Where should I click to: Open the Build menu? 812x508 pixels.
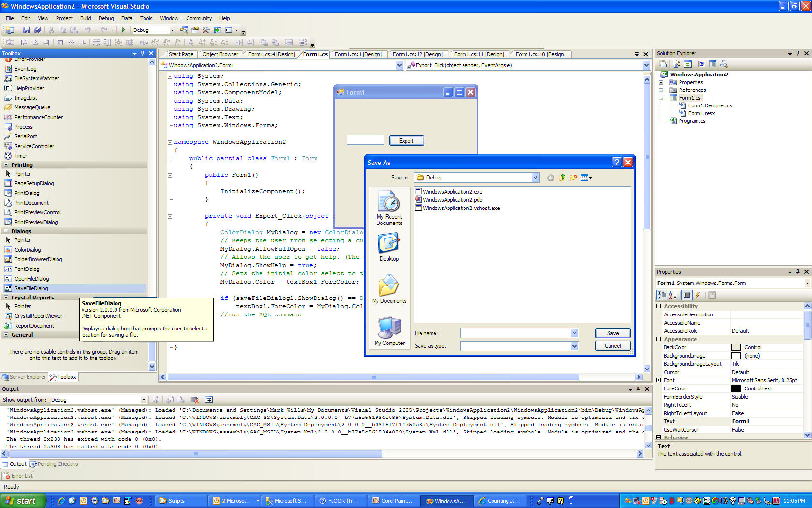pos(86,18)
